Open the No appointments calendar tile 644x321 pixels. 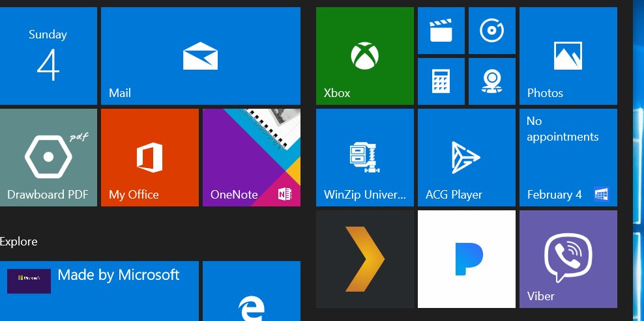click(x=568, y=157)
